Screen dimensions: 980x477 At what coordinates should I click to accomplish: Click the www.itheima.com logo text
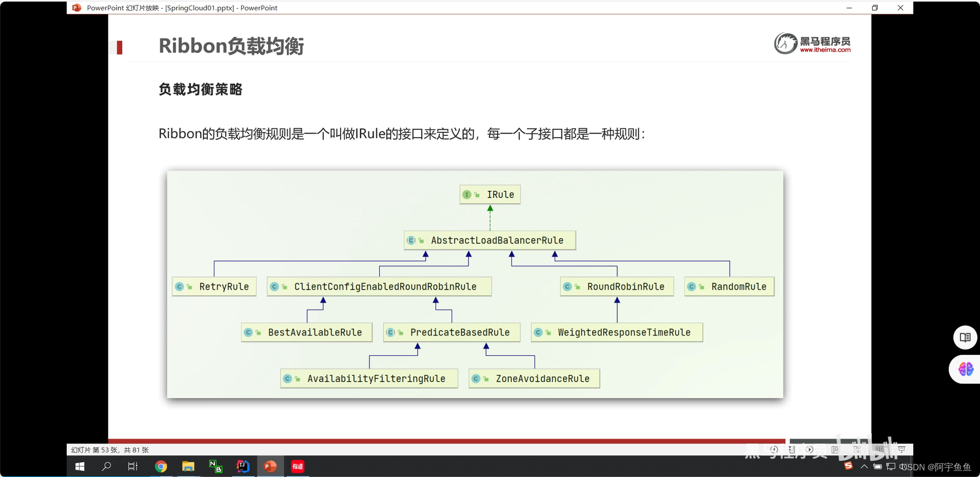coord(825,50)
